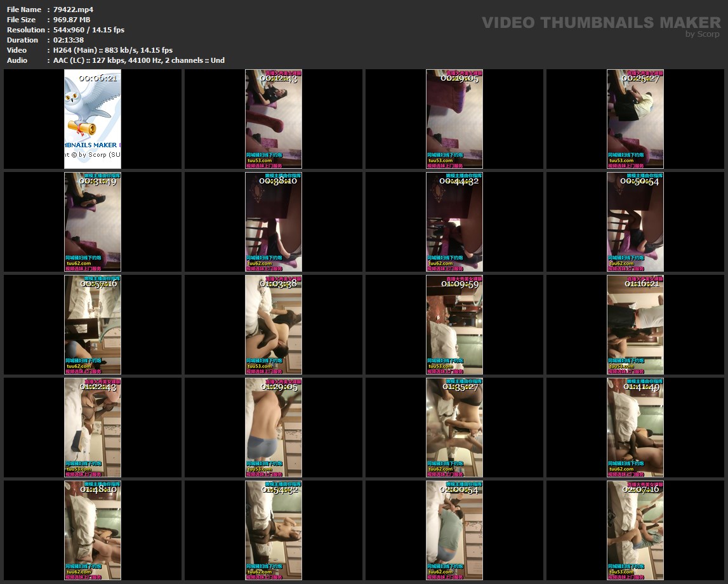Select the frame at timestamp 01:29:05
728x584 pixels.
click(274, 427)
